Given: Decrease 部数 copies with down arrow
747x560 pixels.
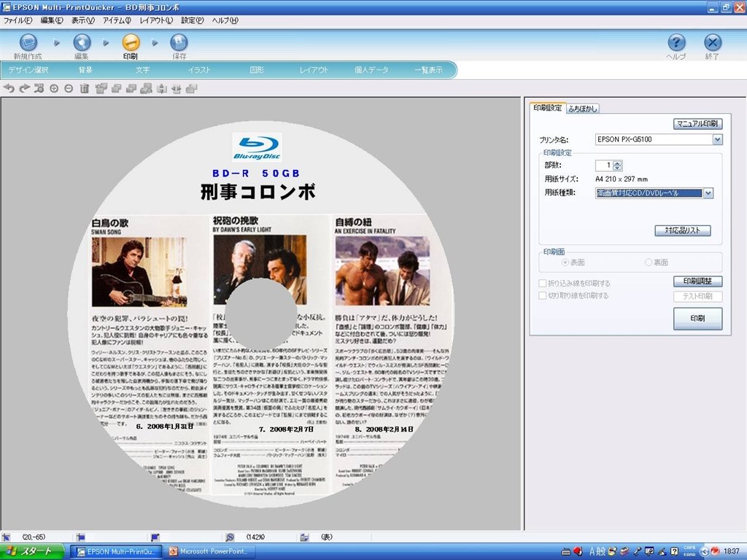Looking at the screenshot, I should (x=618, y=168).
